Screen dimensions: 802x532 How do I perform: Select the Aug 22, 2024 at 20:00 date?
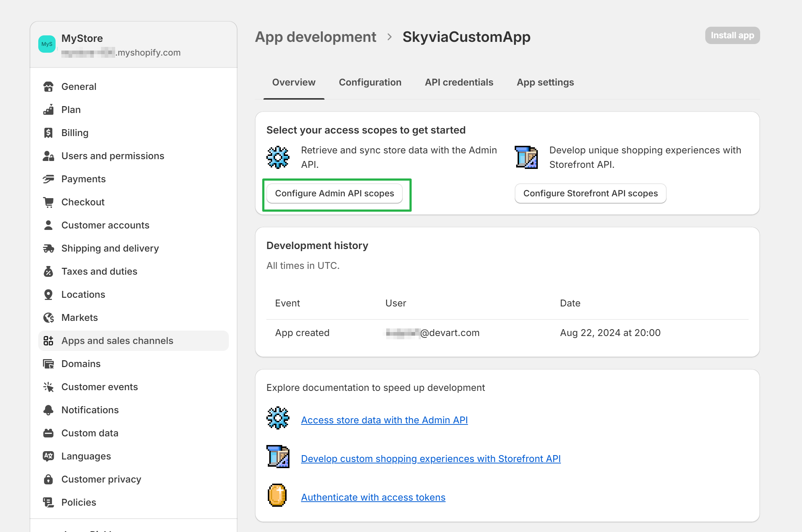[x=610, y=333]
